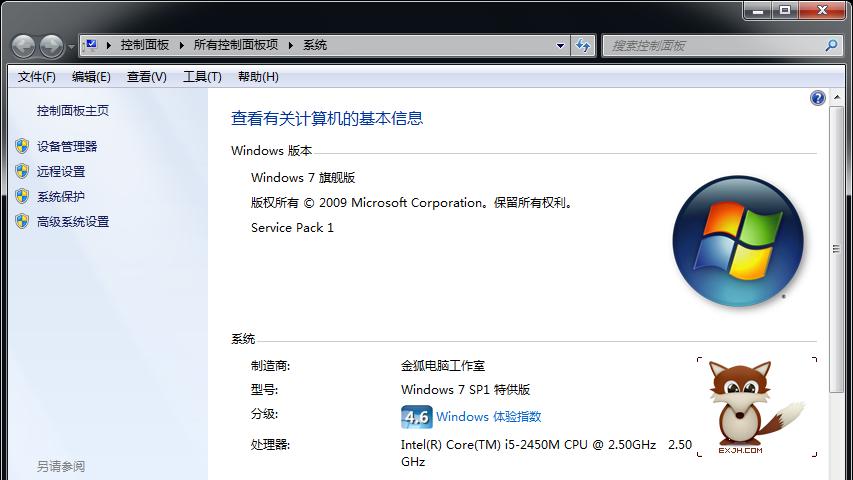853x480 pixels.
Task: Click the Windows 7 logo orb
Action: (738, 241)
